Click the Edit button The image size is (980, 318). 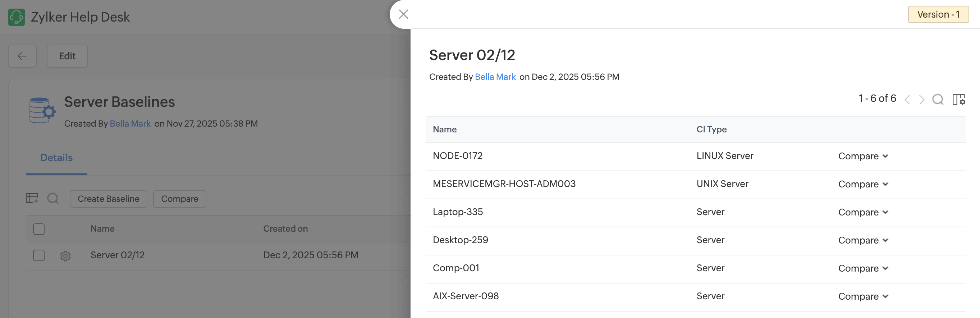[67, 56]
